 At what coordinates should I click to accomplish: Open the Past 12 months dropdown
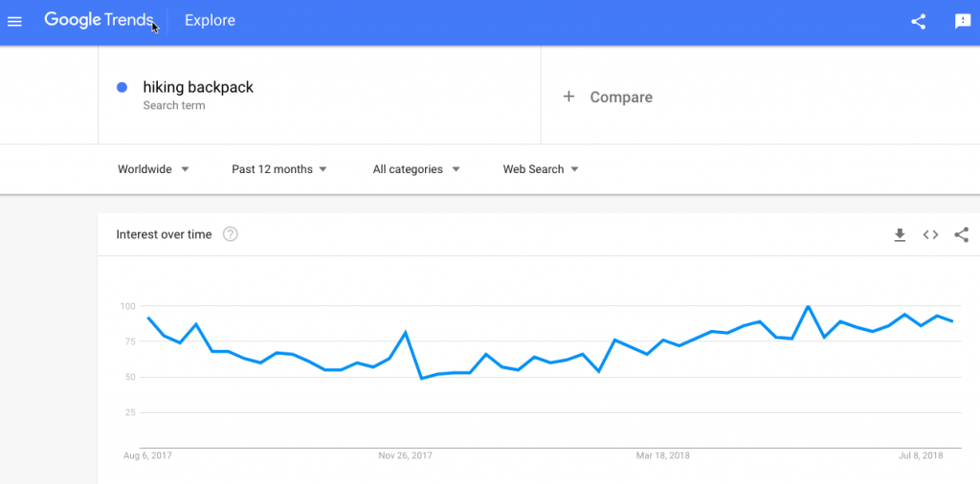(279, 169)
